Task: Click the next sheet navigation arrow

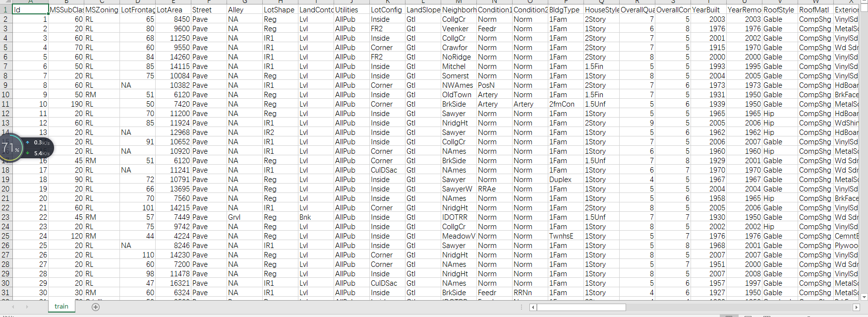Action: [27, 307]
